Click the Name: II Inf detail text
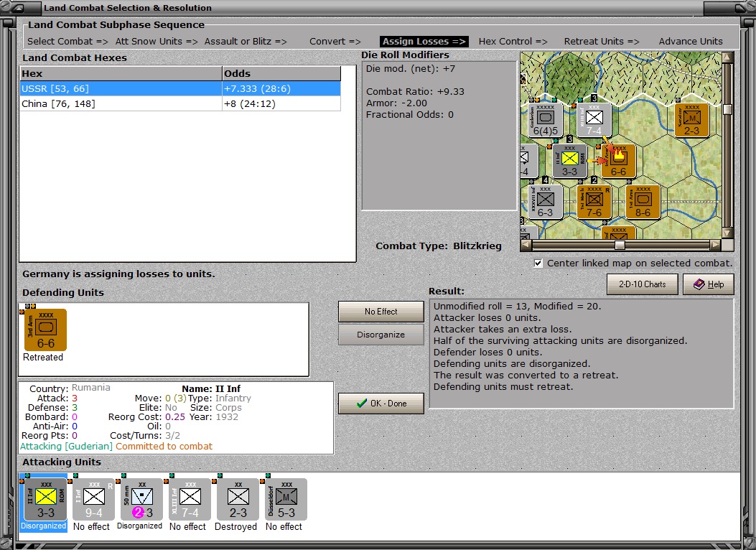The height and width of the screenshot is (550, 756). (210, 388)
